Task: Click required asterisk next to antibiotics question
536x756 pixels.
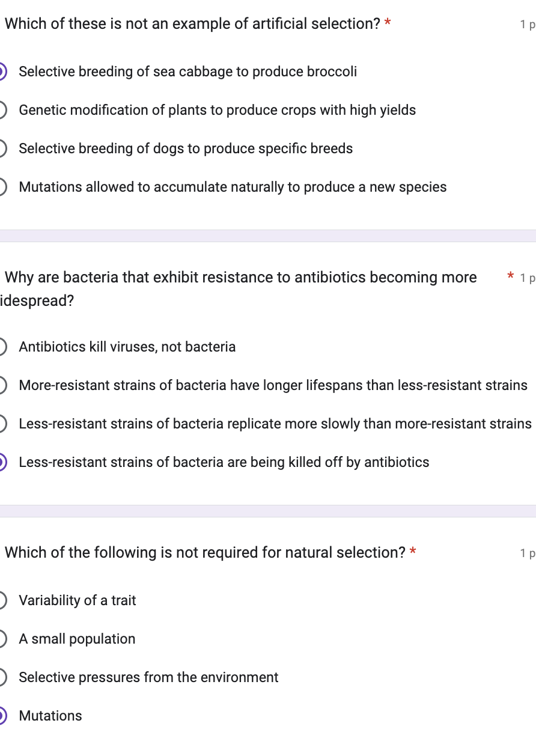Action: coord(511,278)
